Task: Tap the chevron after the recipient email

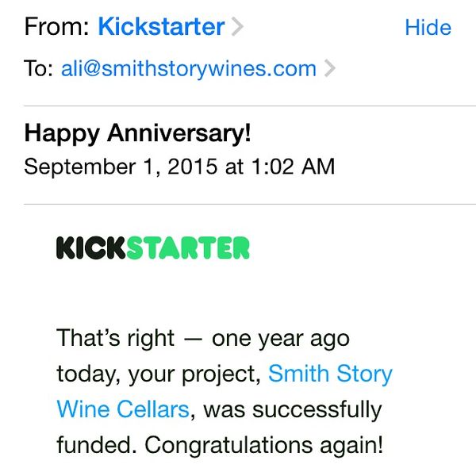Action: pyautogui.click(x=330, y=68)
